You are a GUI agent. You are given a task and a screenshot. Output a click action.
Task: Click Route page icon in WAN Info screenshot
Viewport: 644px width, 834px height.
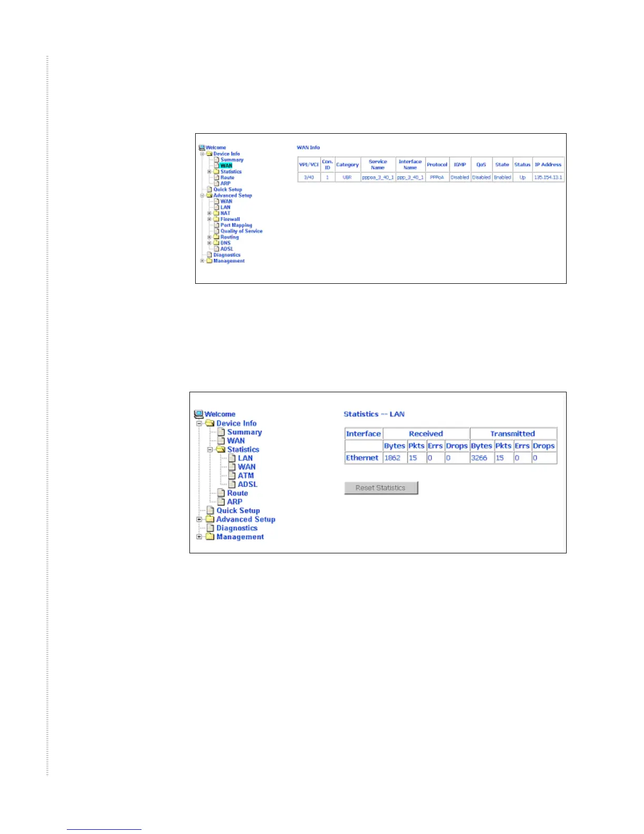(x=217, y=177)
